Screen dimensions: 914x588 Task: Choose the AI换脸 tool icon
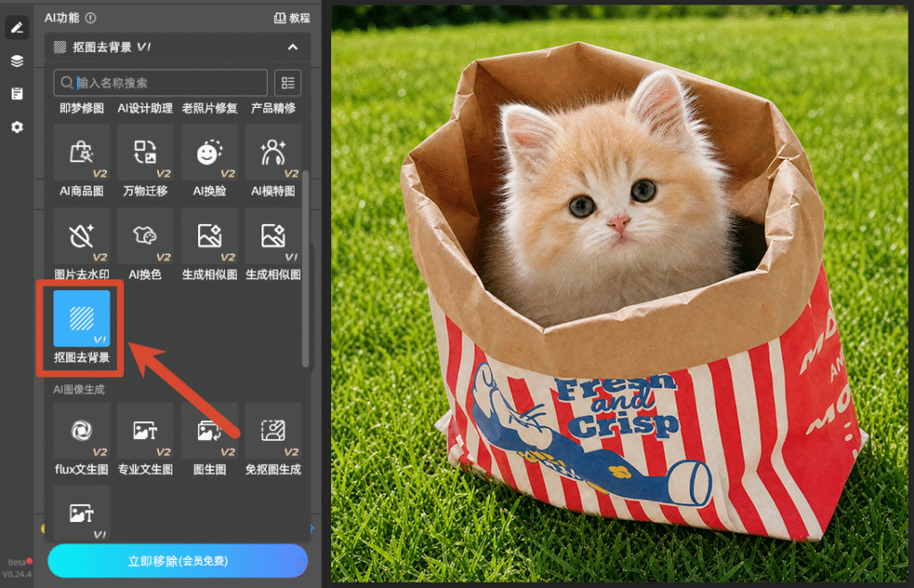point(209,152)
